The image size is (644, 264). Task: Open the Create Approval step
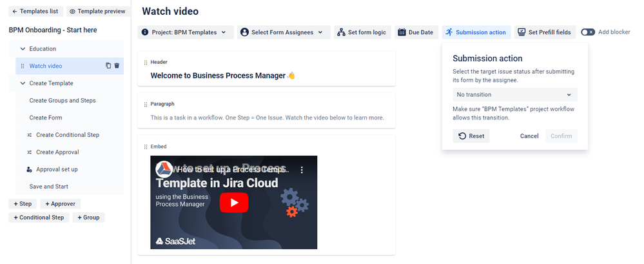click(x=57, y=152)
